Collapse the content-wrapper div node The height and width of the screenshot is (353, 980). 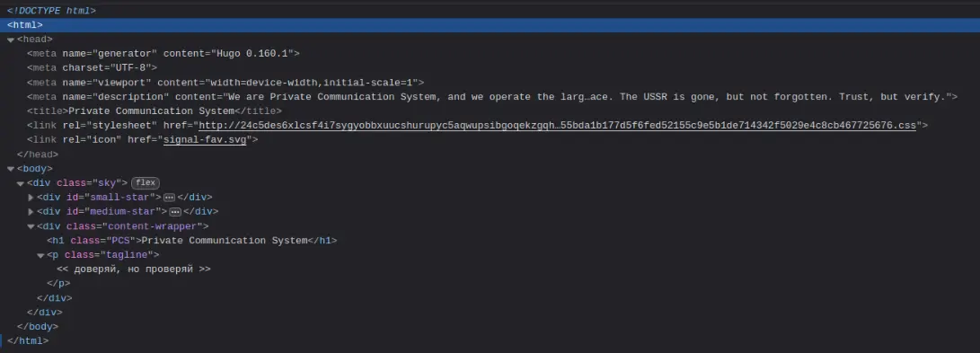point(31,226)
